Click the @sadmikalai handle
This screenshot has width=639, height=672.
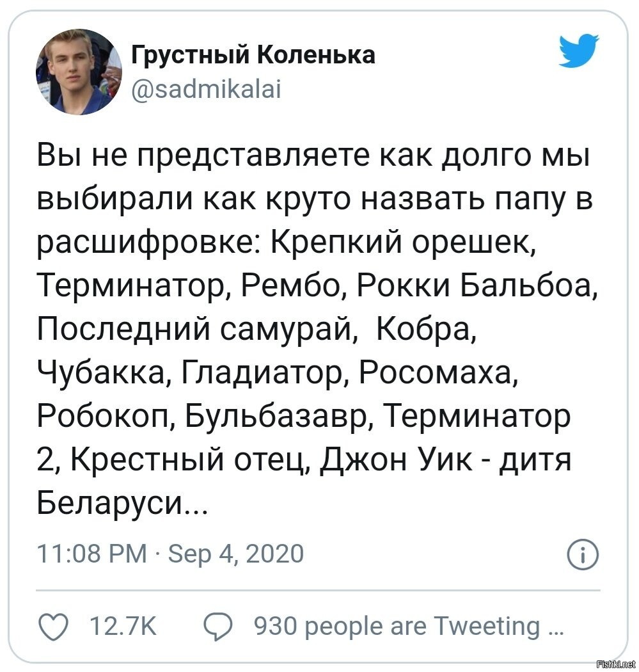206,90
